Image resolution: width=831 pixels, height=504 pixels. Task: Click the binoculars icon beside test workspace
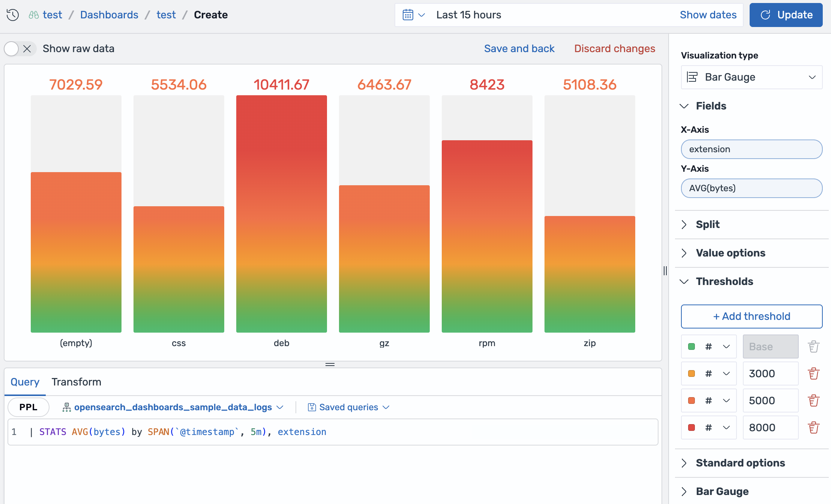click(x=34, y=15)
